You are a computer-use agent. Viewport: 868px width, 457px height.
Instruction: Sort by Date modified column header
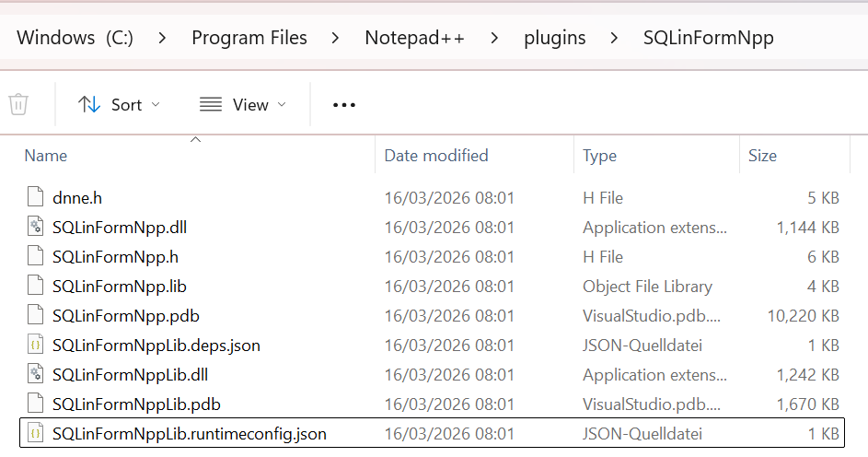(436, 156)
